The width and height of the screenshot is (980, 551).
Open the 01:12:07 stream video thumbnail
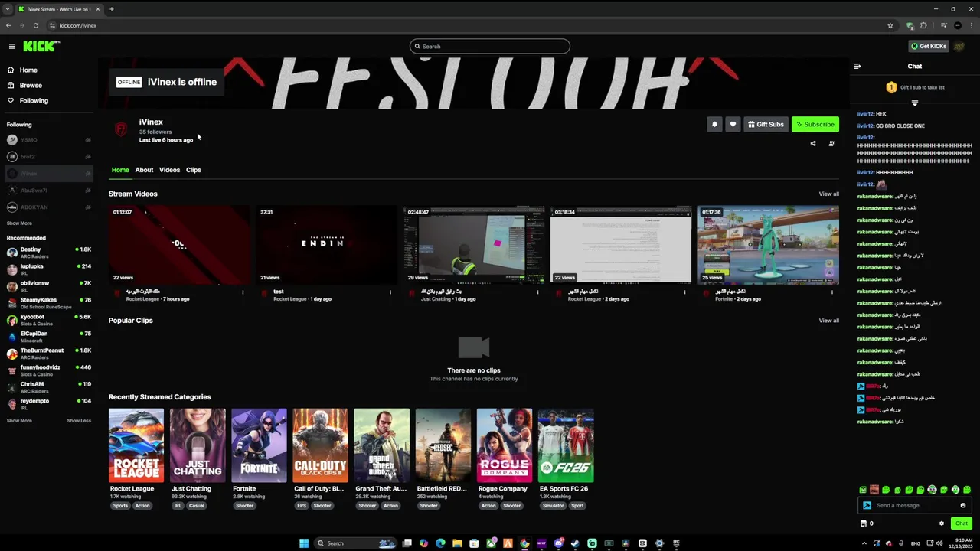click(179, 244)
